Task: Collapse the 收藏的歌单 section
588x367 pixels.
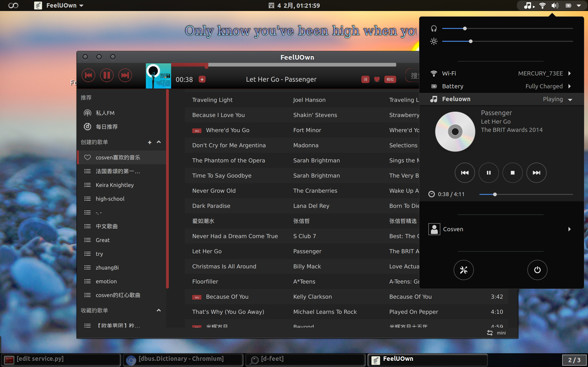Action: (159, 310)
